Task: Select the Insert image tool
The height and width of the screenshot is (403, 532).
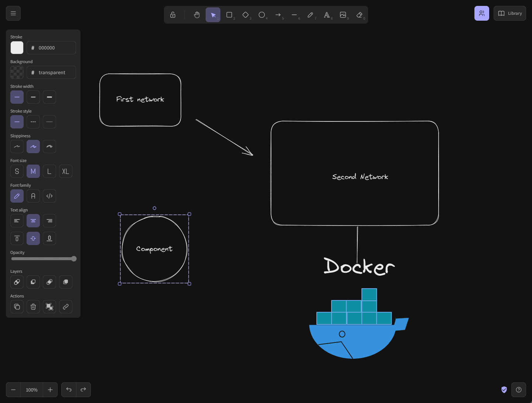Action: (x=343, y=15)
